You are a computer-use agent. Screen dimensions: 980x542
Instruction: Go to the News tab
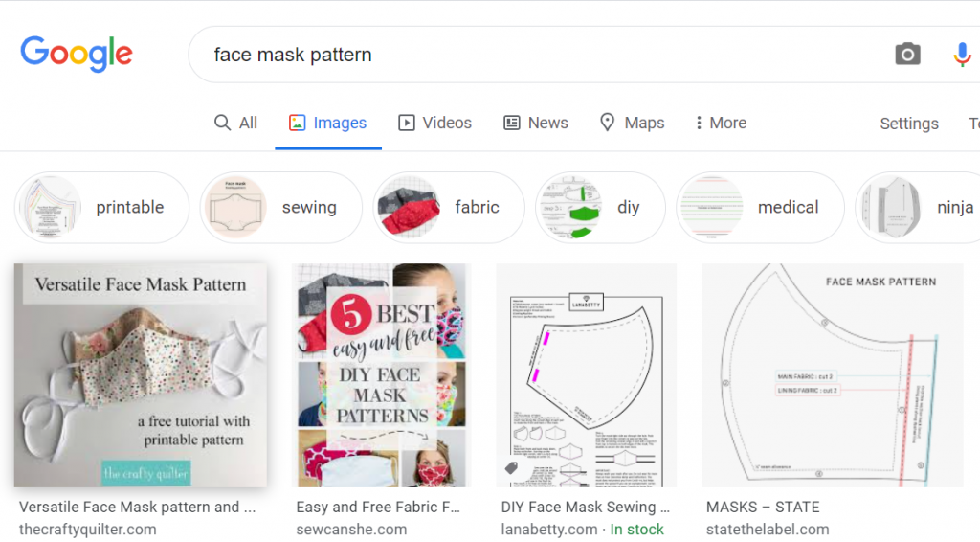point(536,123)
